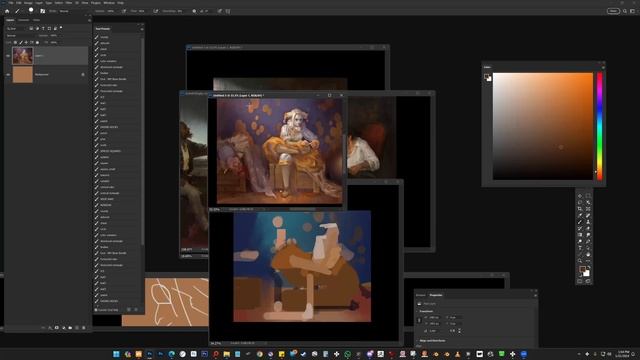The image size is (640, 360).
Task: Expand the Align and Distribute section
Action: (417, 340)
